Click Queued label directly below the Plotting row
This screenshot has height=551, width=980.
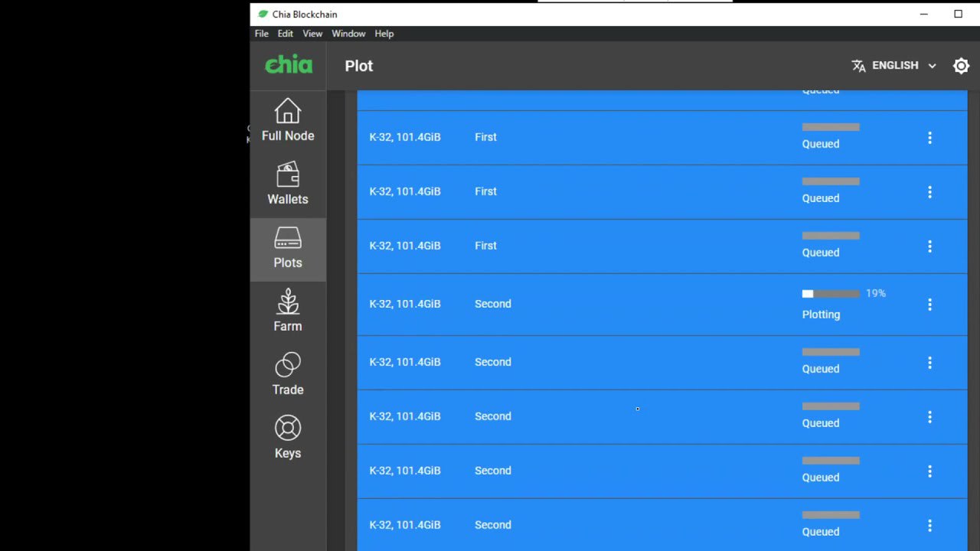[x=821, y=369]
